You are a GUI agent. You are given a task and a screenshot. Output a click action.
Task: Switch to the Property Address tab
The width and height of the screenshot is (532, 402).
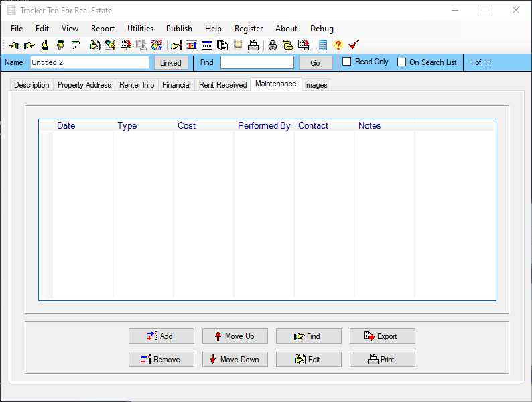coord(84,85)
